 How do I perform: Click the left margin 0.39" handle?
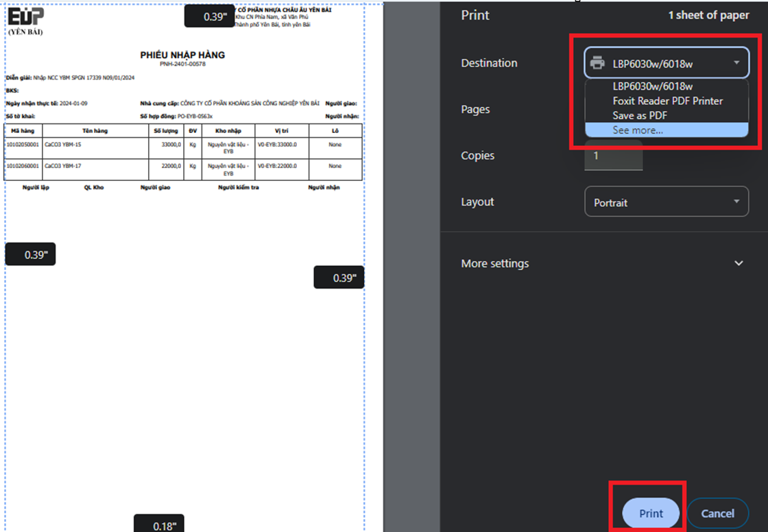point(30,254)
